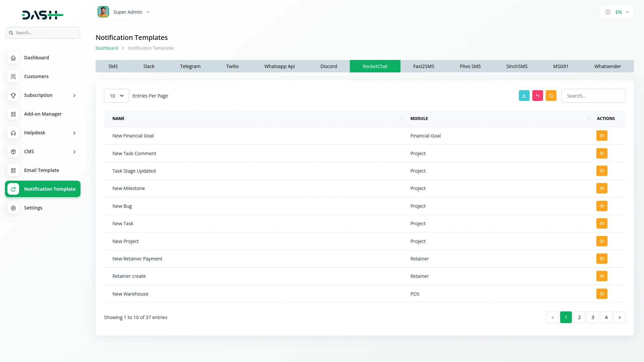Click the Dashboard breadcrumb link
This screenshot has height=362, width=644.
(x=107, y=48)
